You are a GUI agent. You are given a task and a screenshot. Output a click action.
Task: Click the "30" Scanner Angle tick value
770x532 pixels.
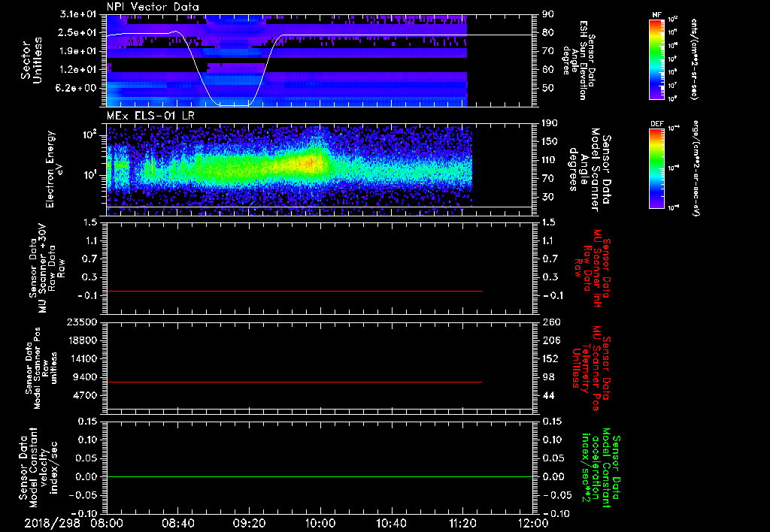[547, 197]
